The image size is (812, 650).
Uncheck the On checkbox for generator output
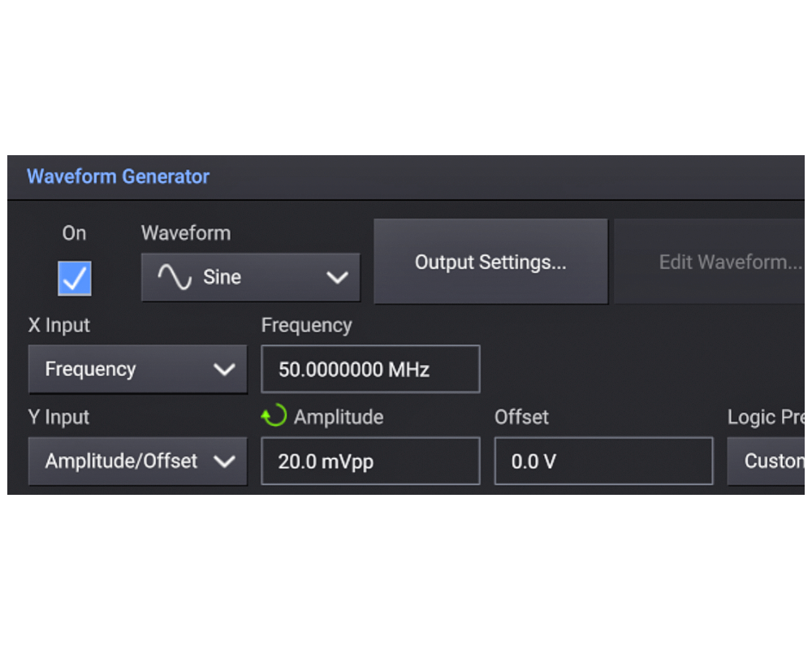click(75, 279)
